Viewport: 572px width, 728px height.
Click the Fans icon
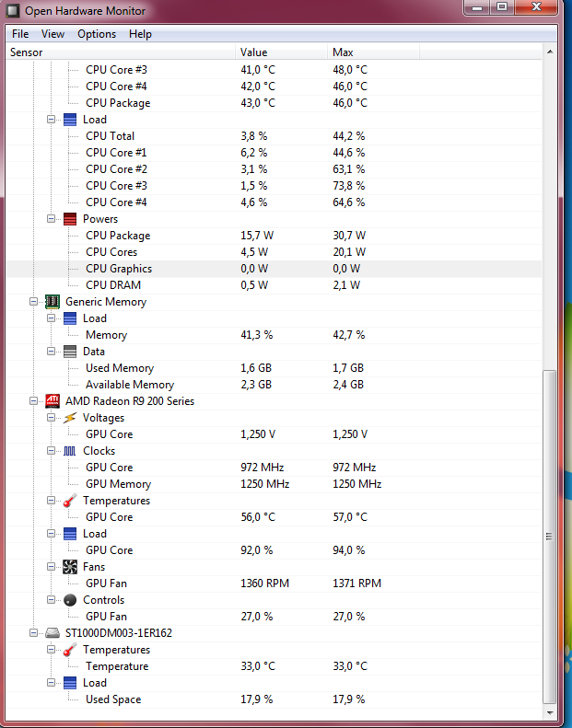coord(70,567)
